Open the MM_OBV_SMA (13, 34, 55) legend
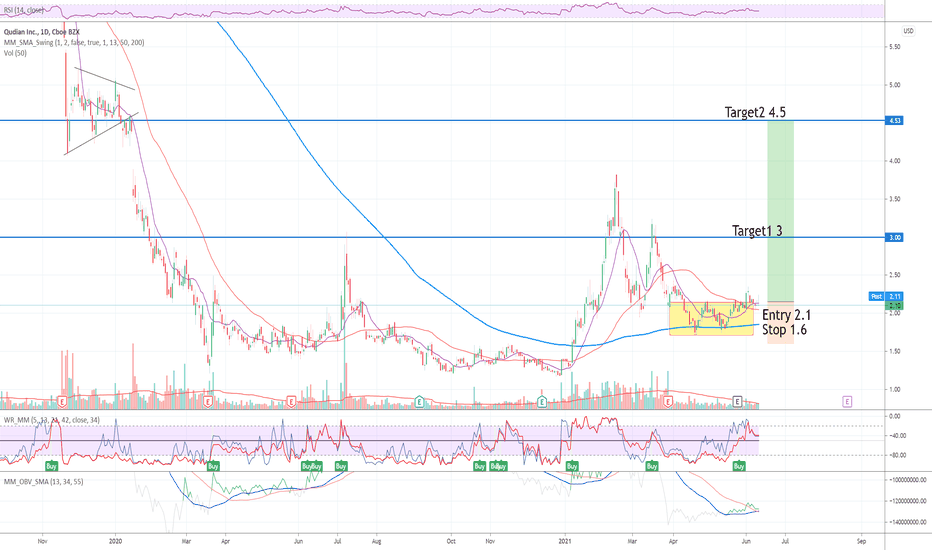Viewport: 932px width, 550px height. click(43, 482)
